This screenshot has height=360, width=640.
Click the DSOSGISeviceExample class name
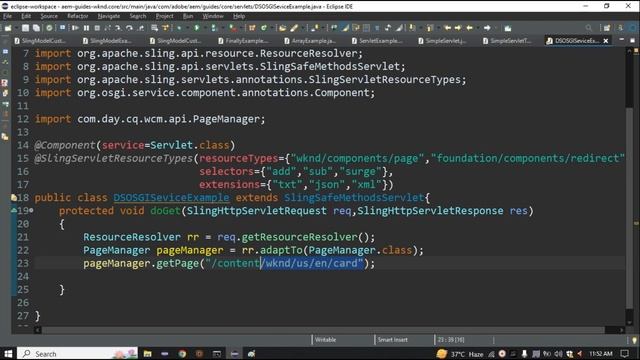tap(171, 198)
